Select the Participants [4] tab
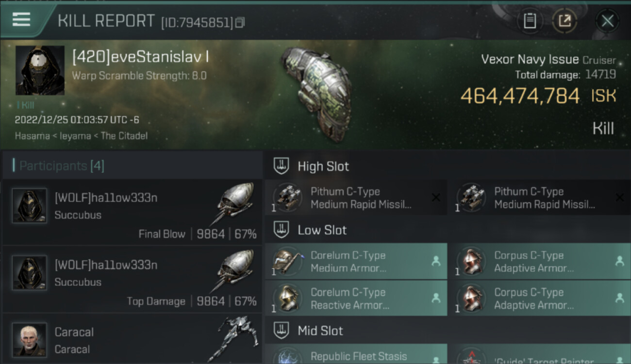The image size is (631, 364). click(62, 166)
